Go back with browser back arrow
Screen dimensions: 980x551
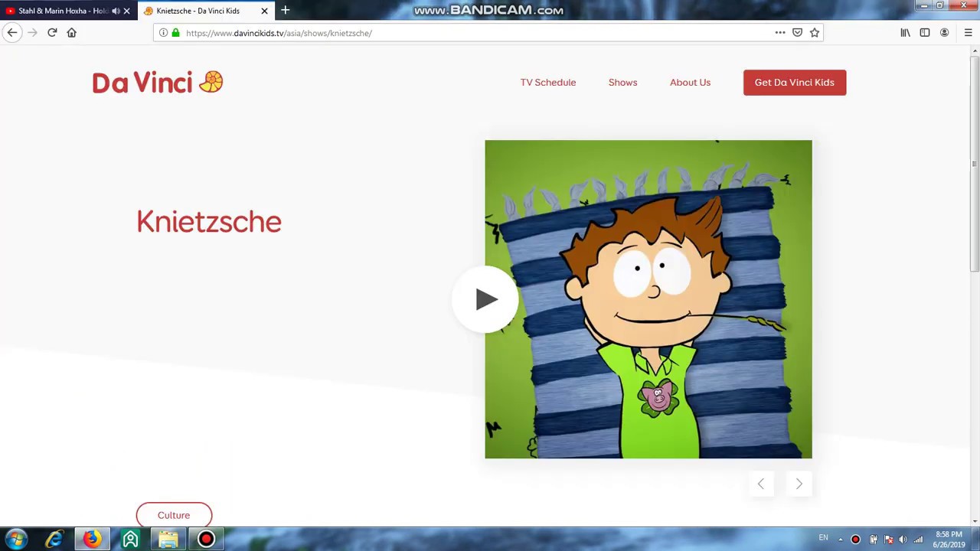pos(12,33)
